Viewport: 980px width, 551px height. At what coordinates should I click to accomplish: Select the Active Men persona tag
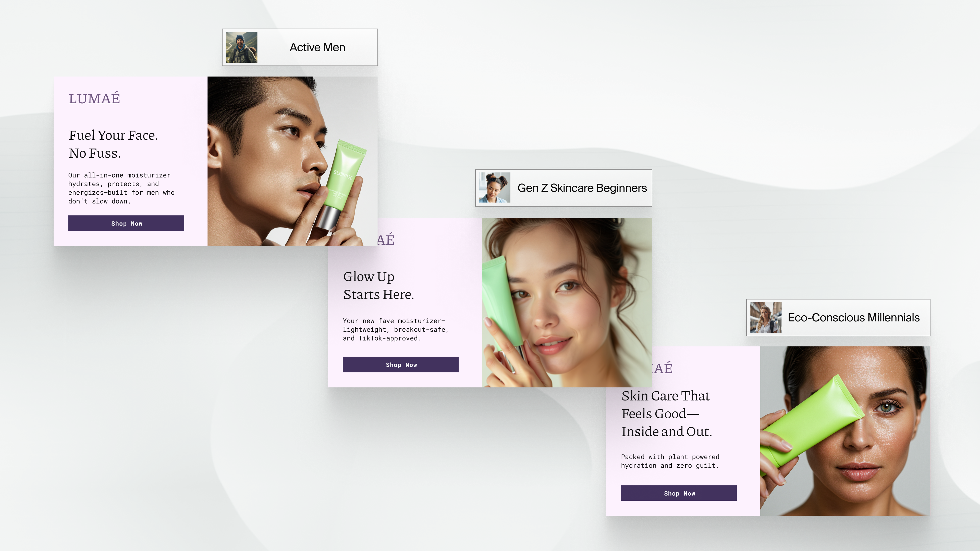point(317,47)
